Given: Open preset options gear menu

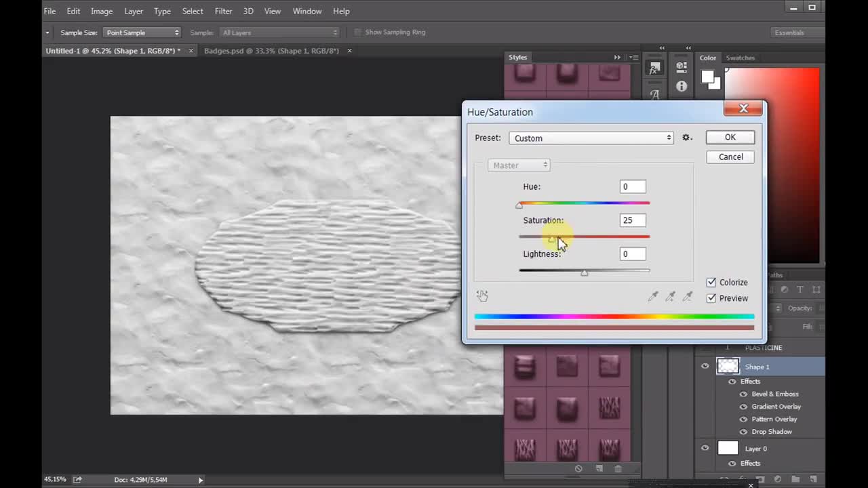Looking at the screenshot, I should (687, 138).
